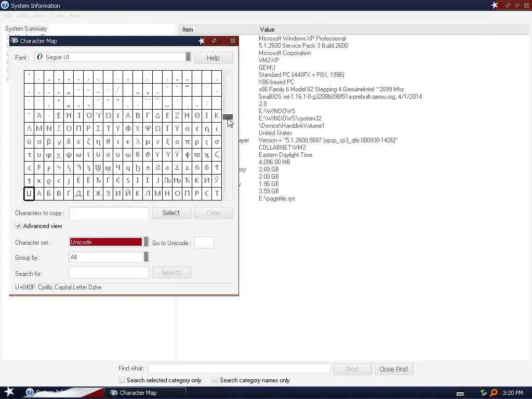Click the Help button in Character Map
The height and width of the screenshot is (399, 532).
click(x=214, y=58)
